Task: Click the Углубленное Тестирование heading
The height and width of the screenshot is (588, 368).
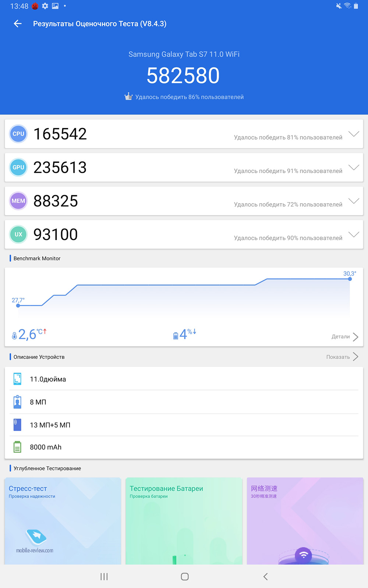Action: coord(47,468)
